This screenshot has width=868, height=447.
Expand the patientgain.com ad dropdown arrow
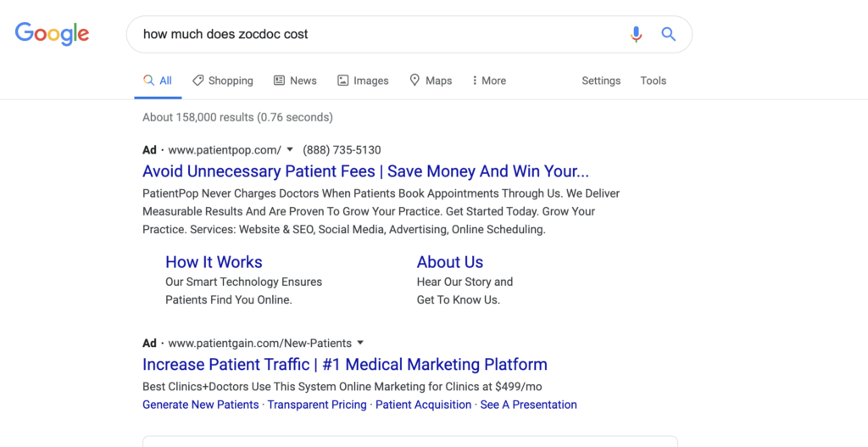pyautogui.click(x=360, y=344)
